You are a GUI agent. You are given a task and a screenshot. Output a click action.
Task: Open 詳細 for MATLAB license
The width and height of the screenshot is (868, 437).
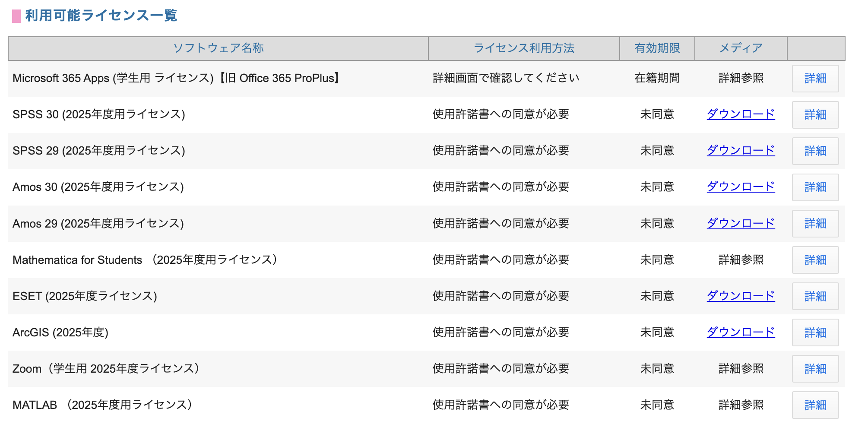(x=815, y=405)
